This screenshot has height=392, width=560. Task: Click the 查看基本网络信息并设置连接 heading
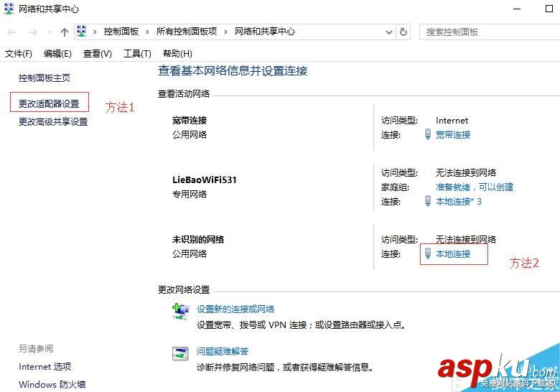pos(233,70)
